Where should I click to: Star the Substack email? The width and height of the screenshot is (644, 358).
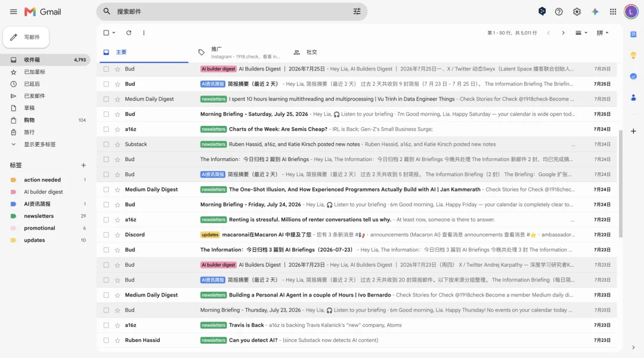pyautogui.click(x=117, y=144)
